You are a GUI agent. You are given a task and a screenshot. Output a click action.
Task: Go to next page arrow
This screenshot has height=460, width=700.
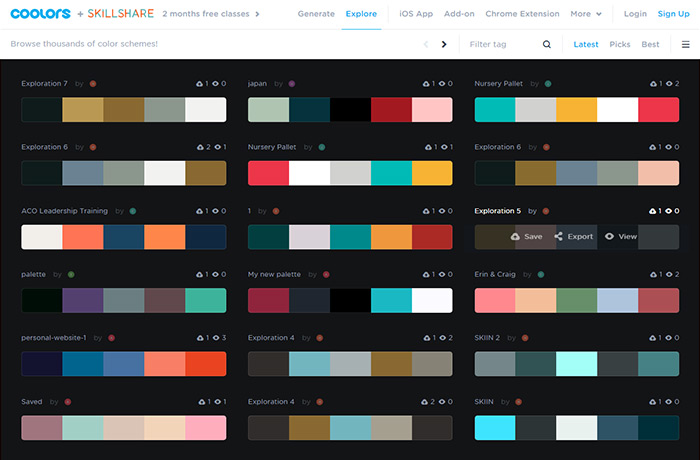[x=444, y=44]
